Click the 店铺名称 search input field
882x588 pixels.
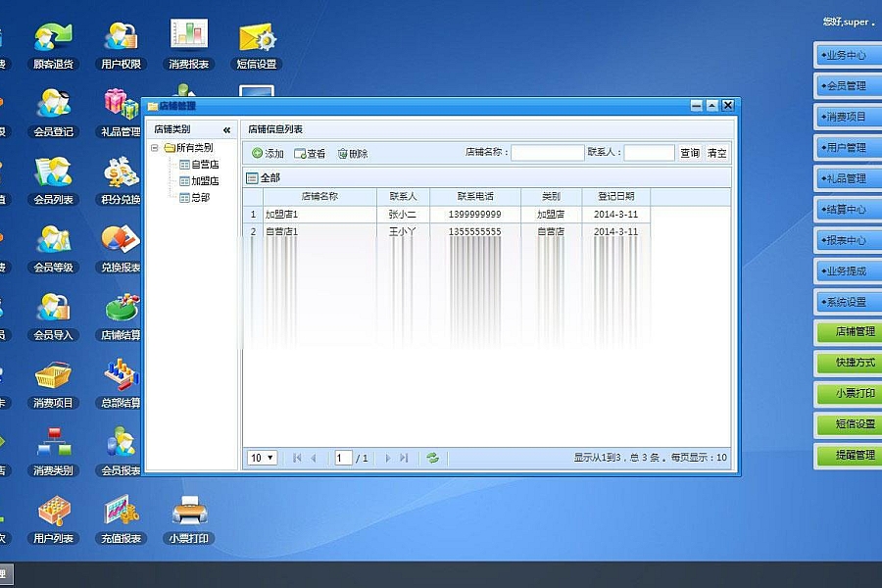547,153
